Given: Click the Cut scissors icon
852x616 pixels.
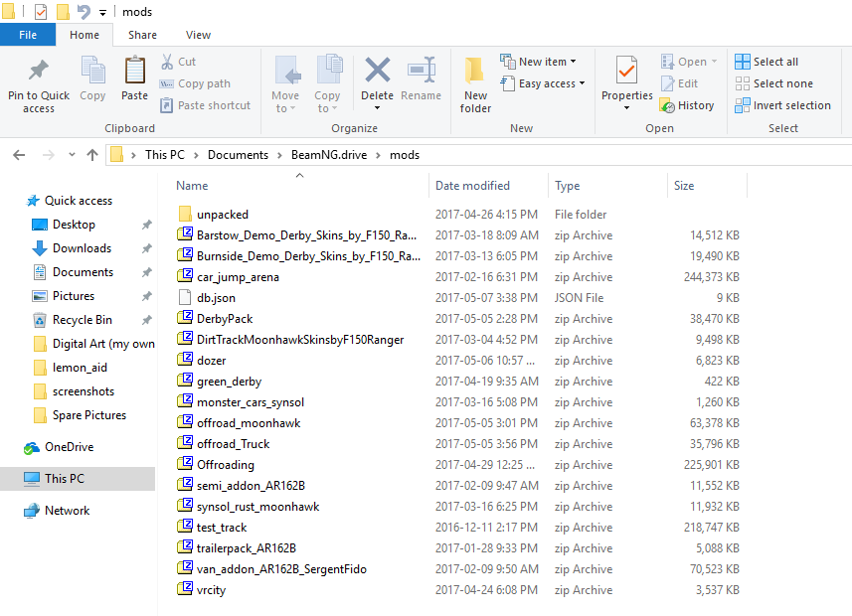Looking at the screenshot, I should click(167, 62).
